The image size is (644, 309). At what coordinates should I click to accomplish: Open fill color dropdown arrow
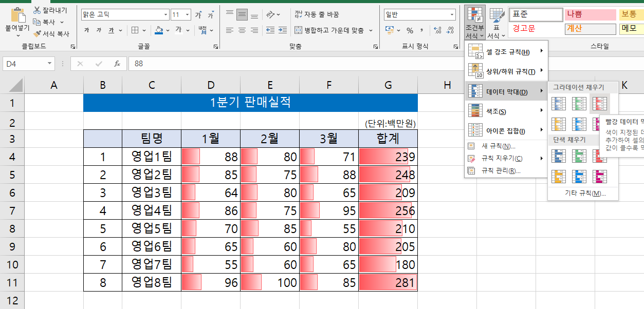pyautogui.click(x=168, y=30)
